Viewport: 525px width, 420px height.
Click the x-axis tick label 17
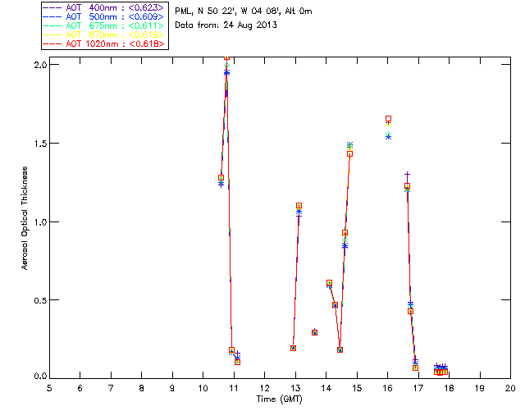pyautogui.click(x=418, y=388)
